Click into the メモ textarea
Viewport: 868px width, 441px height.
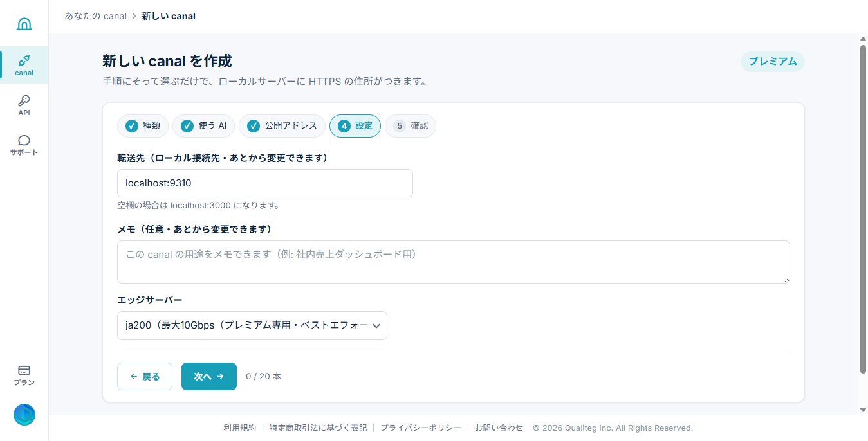(x=454, y=262)
